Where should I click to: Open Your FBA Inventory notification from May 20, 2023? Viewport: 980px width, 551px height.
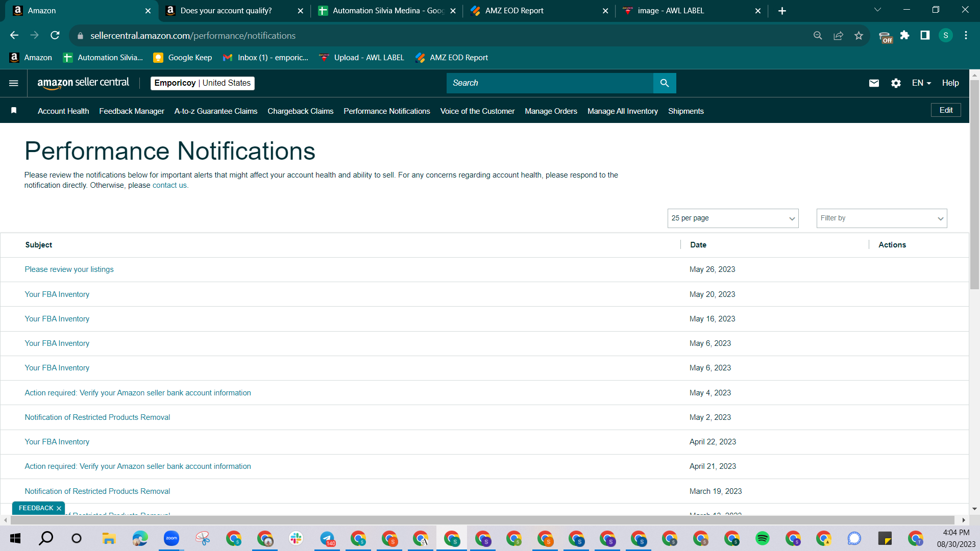[57, 294]
